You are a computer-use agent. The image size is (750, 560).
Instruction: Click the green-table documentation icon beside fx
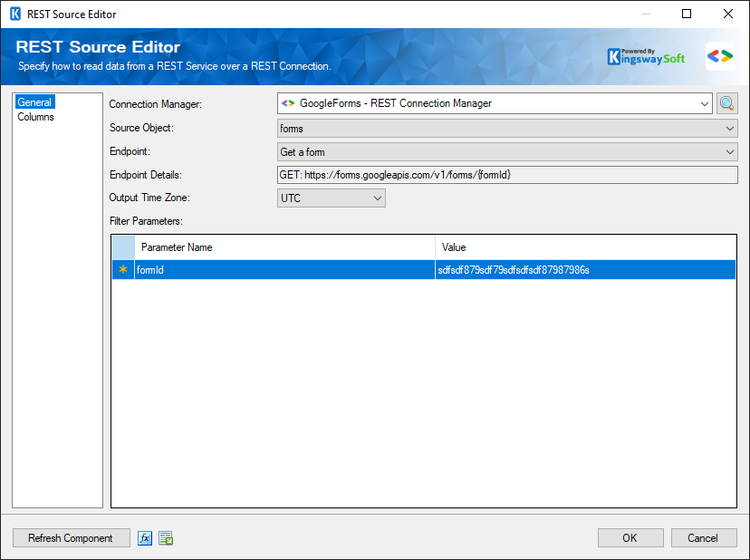pos(166,538)
